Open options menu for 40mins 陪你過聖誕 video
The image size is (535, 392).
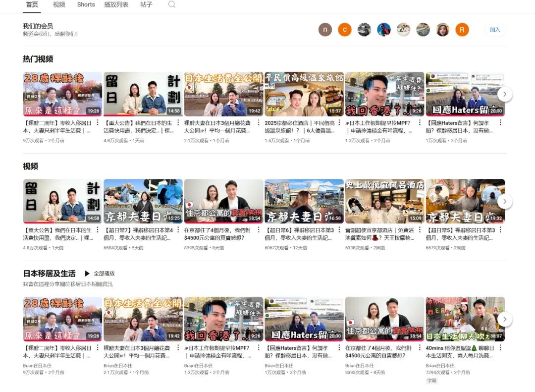click(x=500, y=347)
